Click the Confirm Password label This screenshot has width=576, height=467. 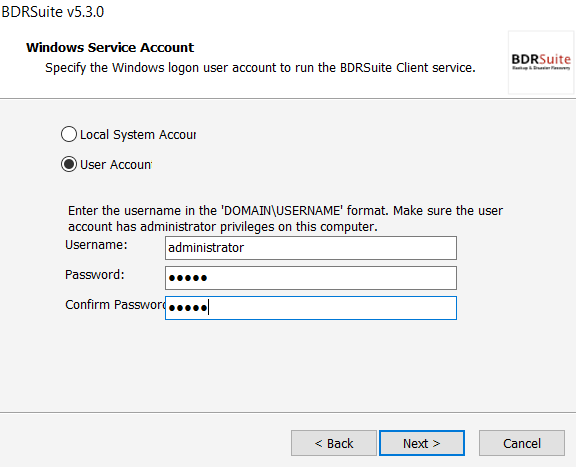point(115,305)
